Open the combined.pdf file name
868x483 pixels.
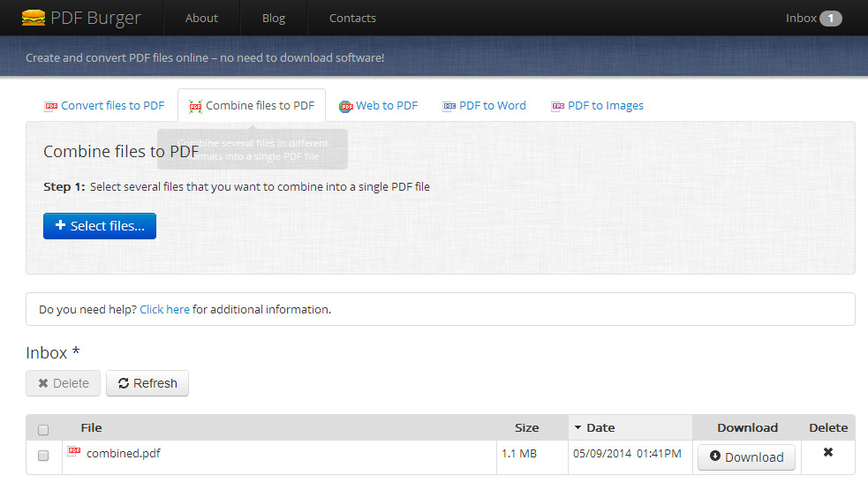pyautogui.click(x=124, y=453)
